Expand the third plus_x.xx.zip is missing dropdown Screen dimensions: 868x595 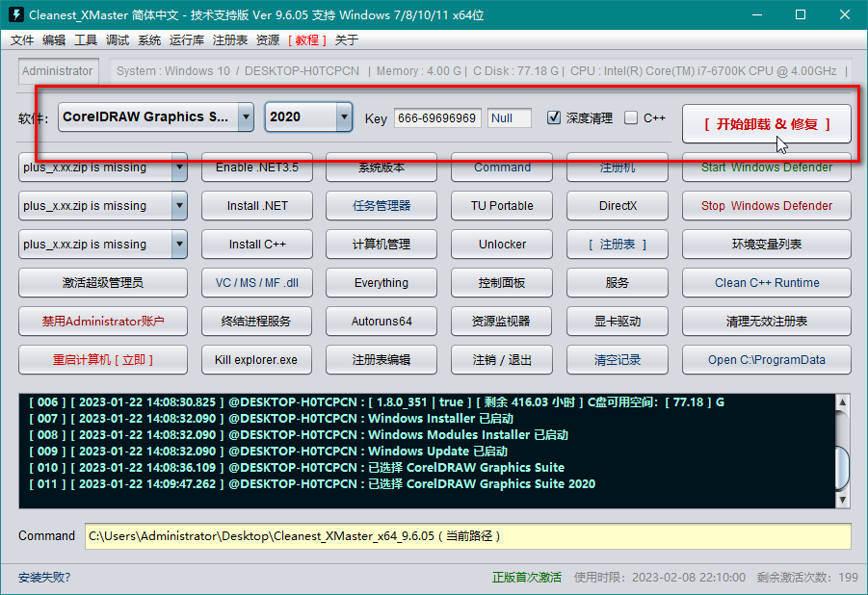pyautogui.click(x=179, y=245)
